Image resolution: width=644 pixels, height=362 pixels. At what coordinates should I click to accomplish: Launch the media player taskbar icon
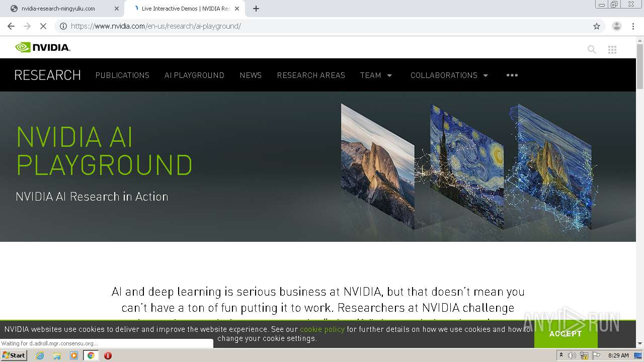point(74,355)
